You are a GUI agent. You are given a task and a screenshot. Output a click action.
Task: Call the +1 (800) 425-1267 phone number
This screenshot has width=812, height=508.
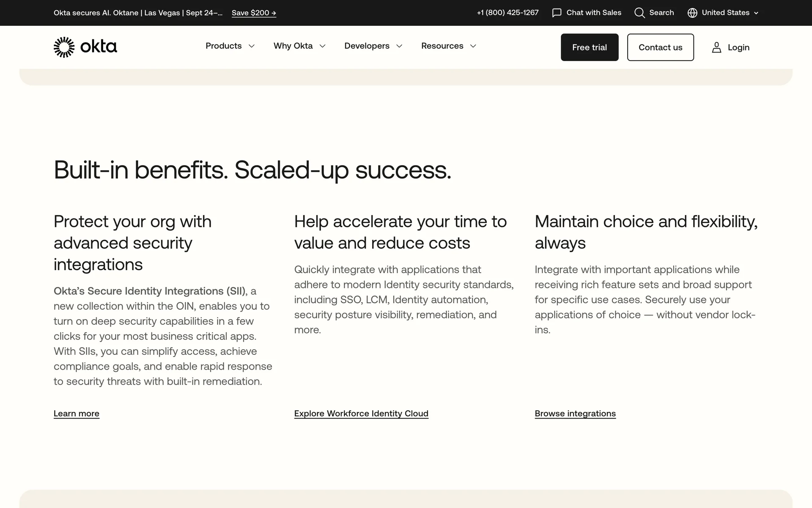click(x=507, y=13)
